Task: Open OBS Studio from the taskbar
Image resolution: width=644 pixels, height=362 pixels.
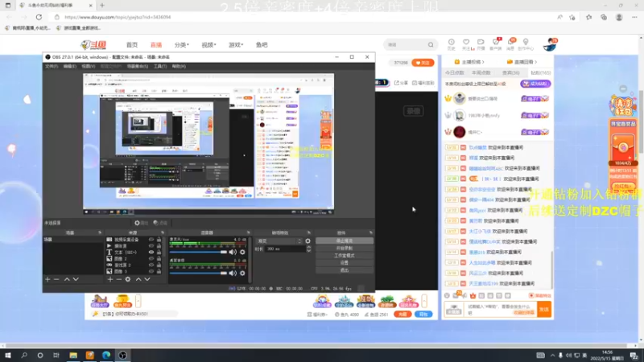Action: coord(122,355)
